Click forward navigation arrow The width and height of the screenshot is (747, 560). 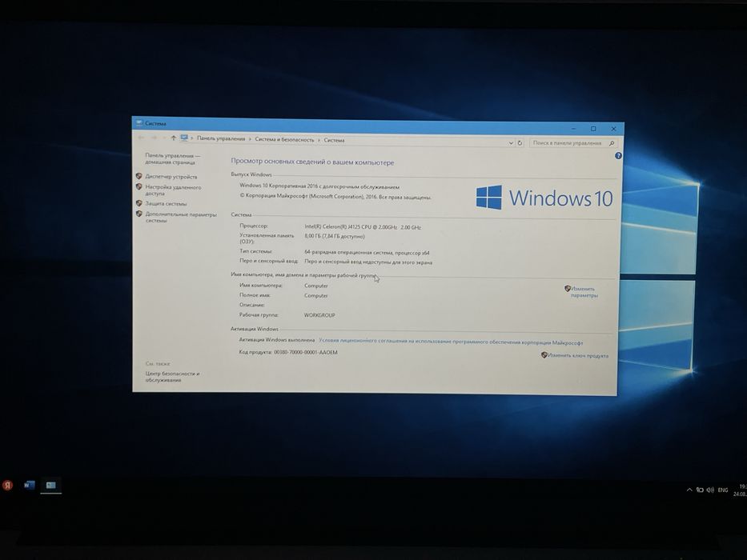coord(154,138)
